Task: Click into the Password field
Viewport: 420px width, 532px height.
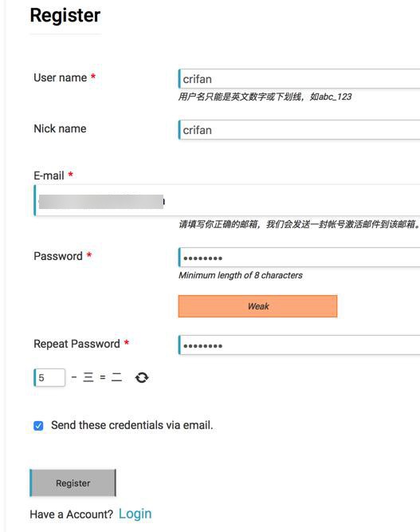Action: 299,257
